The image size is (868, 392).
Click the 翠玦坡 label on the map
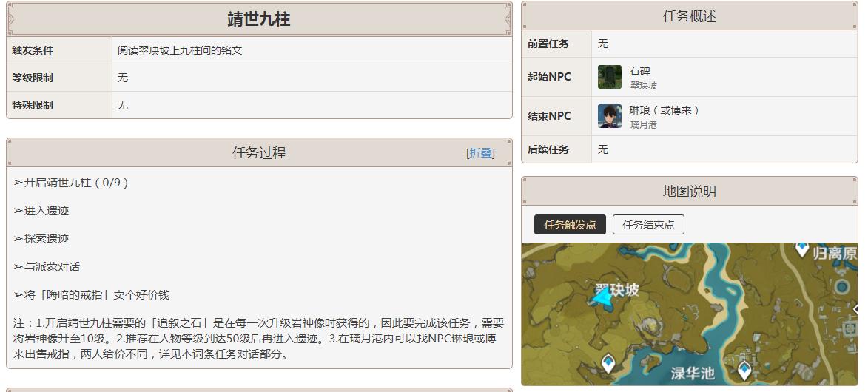click(x=617, y=290)
